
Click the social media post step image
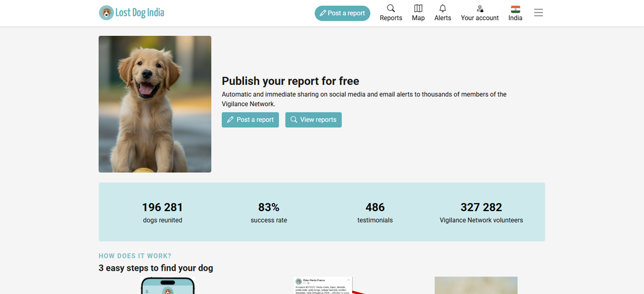[x=324, y=285]
